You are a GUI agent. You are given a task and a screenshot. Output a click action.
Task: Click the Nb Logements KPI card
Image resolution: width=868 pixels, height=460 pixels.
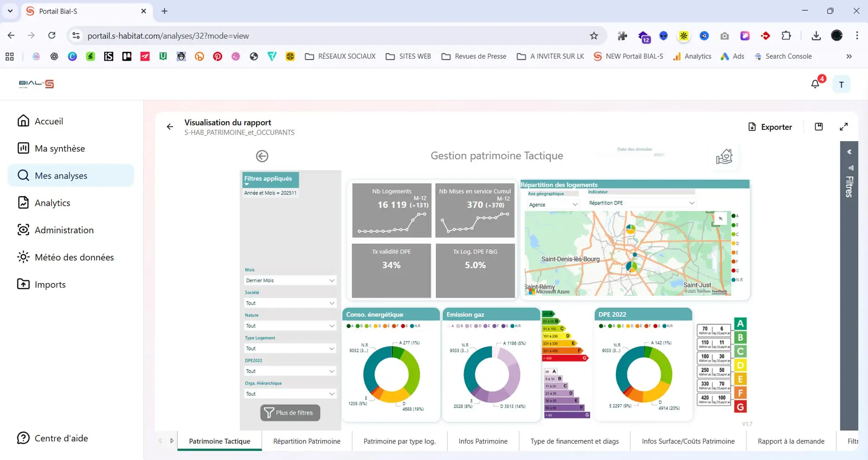tap(391, 210)
